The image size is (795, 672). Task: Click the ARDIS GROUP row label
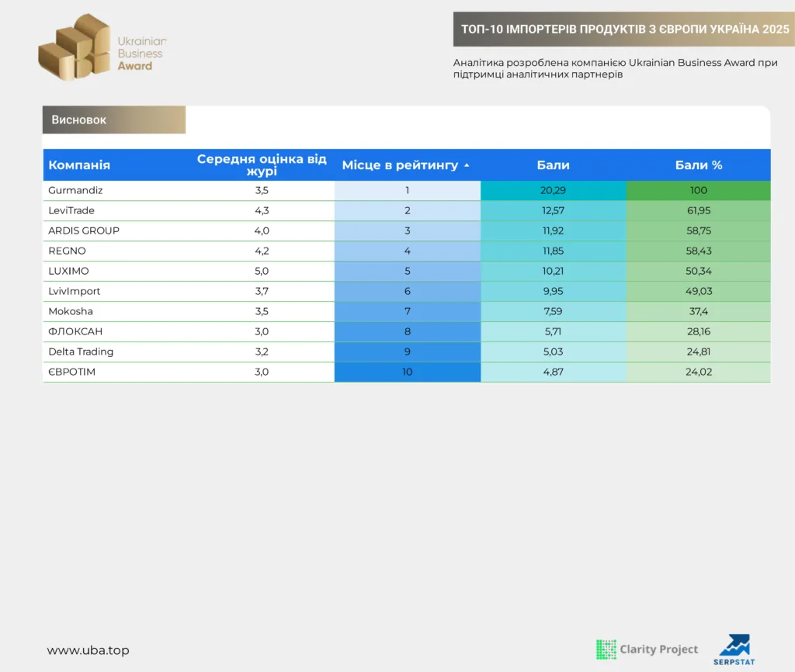(x=84, y=230)
